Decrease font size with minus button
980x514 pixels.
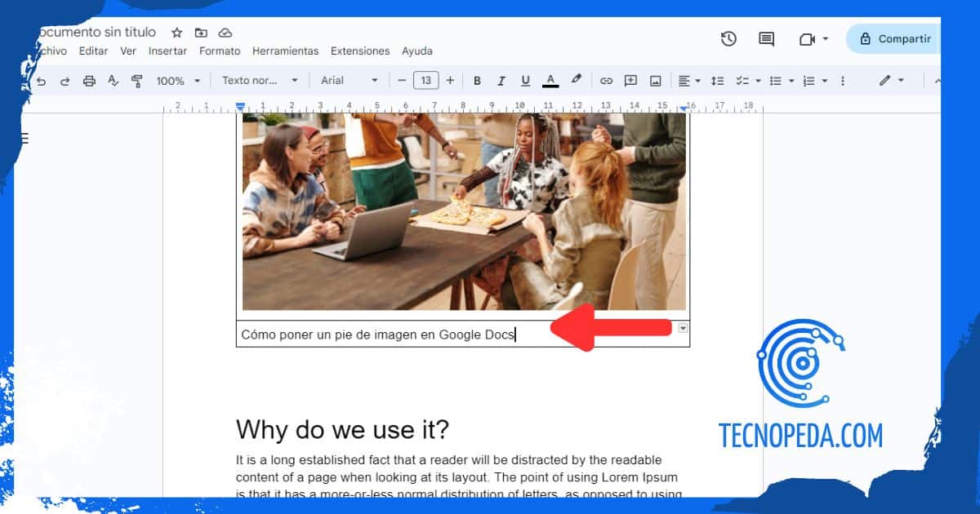(x=401, y=81)
